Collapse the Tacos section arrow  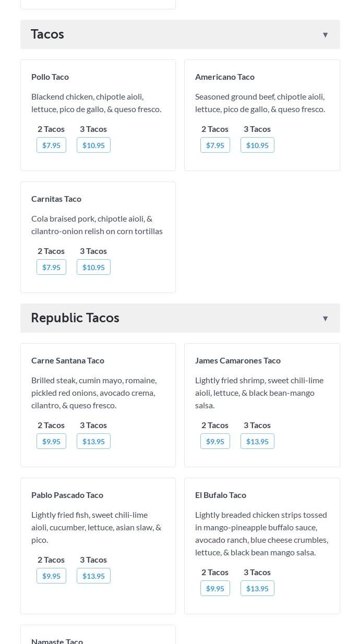coord(325,35)
